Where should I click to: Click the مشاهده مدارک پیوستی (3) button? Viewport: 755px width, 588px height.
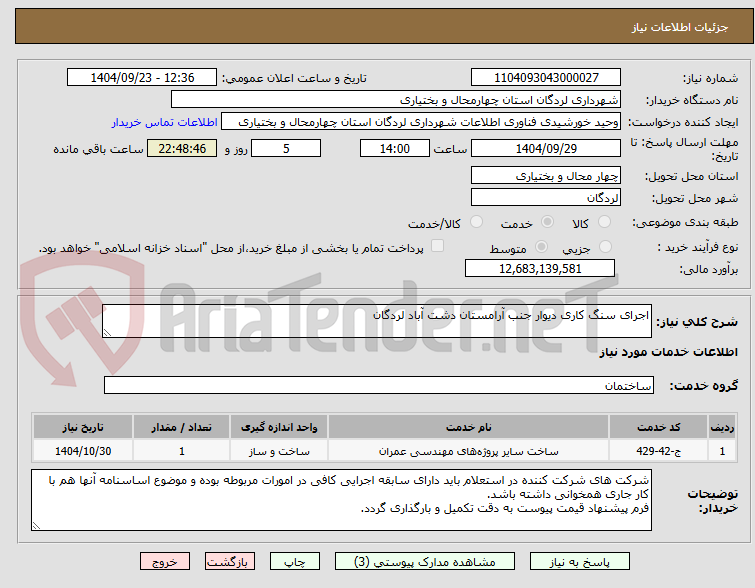tap(425, 562)
